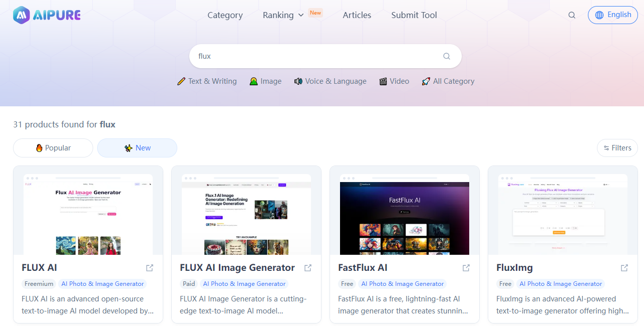Click the search icon inside flux field
644x326 pixels.
447,56
